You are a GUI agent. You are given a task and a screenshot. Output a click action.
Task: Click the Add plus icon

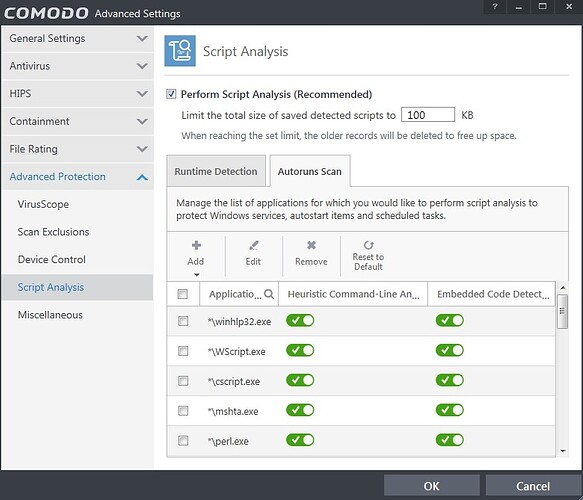coord(196,245)
